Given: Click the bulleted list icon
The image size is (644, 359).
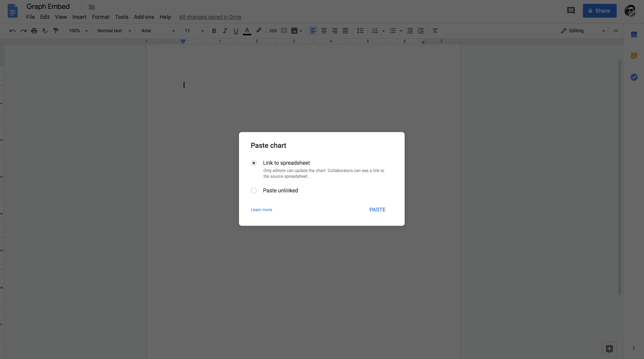Looking at the screenshot, I should tap(393, 31).
